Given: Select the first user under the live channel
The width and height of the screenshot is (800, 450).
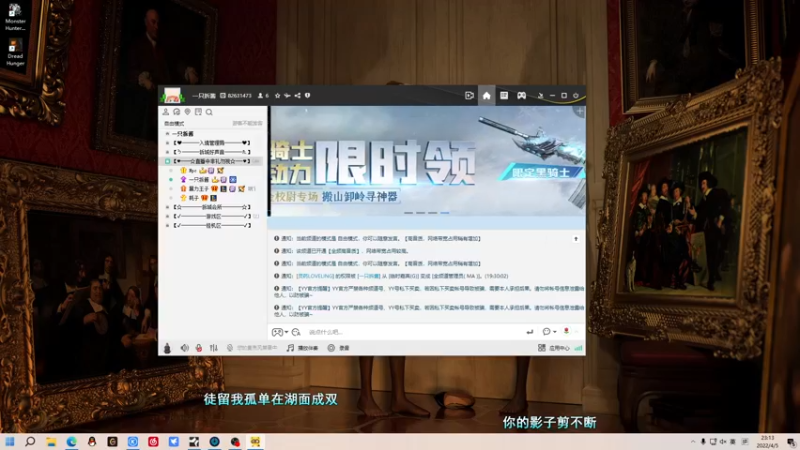Looking at the screenshot, I should click(192, 170).
